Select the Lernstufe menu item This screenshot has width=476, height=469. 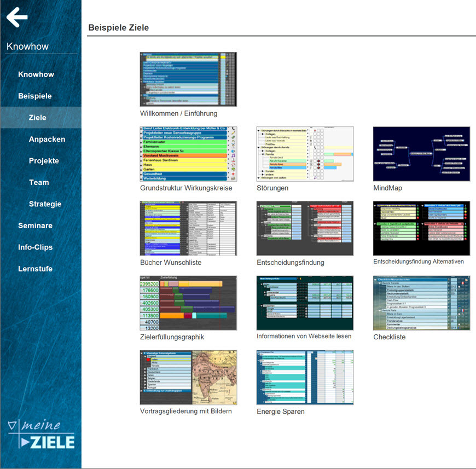(x=35, y=269)
